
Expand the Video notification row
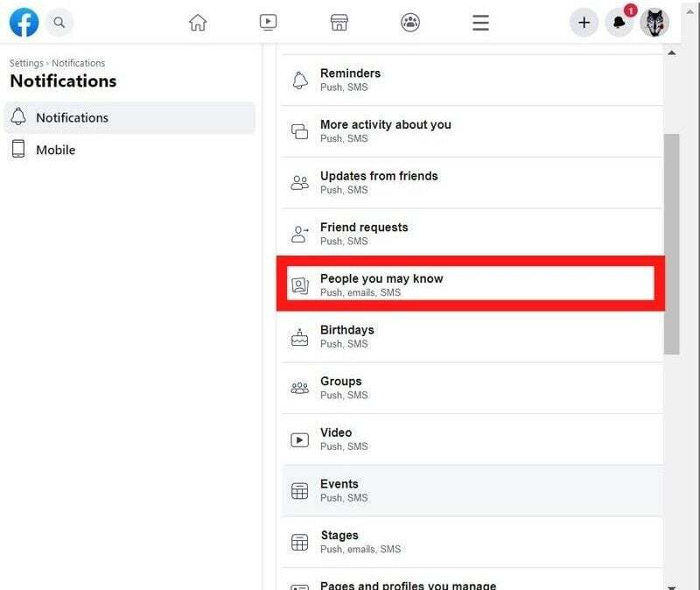(472, 439)
